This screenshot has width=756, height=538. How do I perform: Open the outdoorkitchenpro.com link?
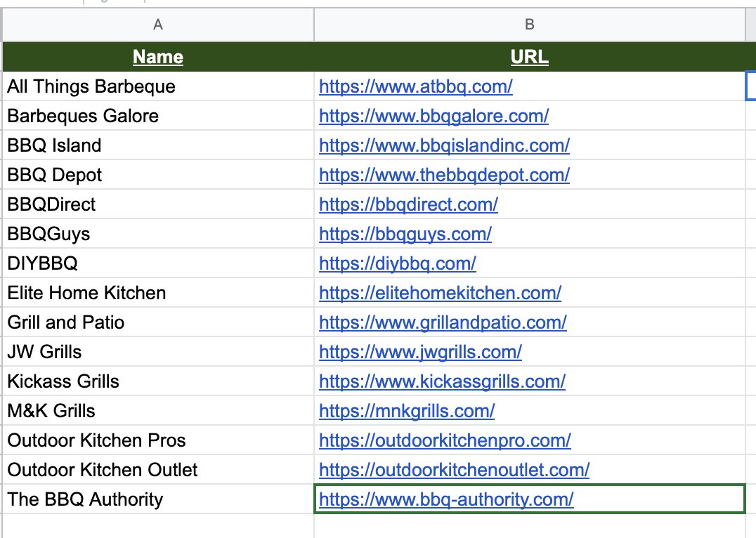click(x=445, y=440)
